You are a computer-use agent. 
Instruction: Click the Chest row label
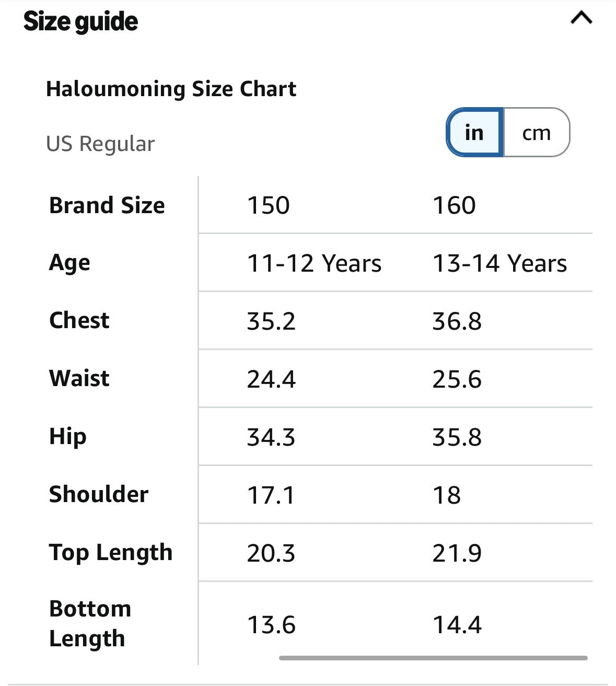[x=79, y=320]
